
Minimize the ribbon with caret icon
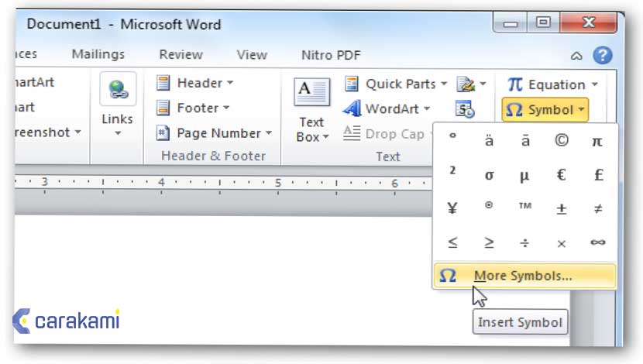576,56
